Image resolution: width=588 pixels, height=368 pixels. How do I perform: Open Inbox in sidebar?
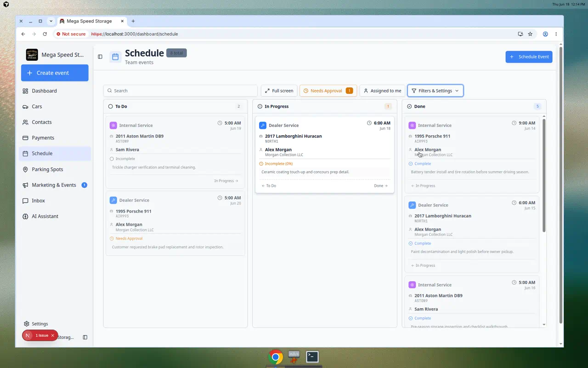point(55,201)
